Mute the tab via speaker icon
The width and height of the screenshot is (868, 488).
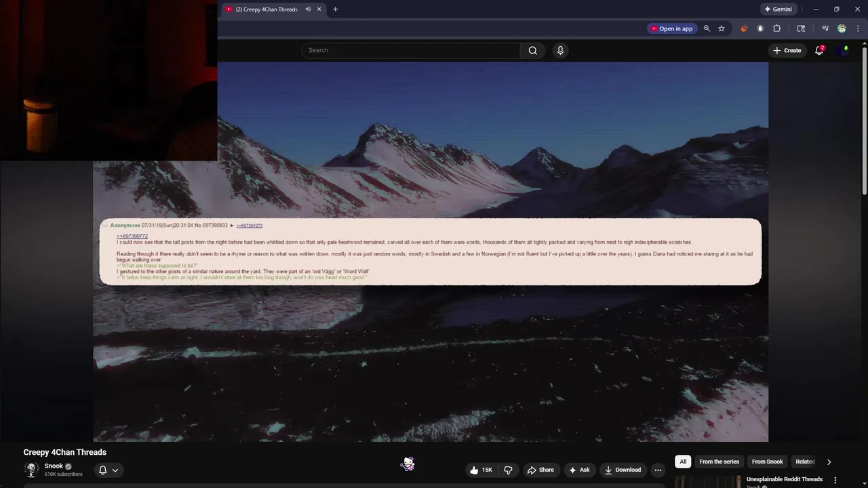308,9
